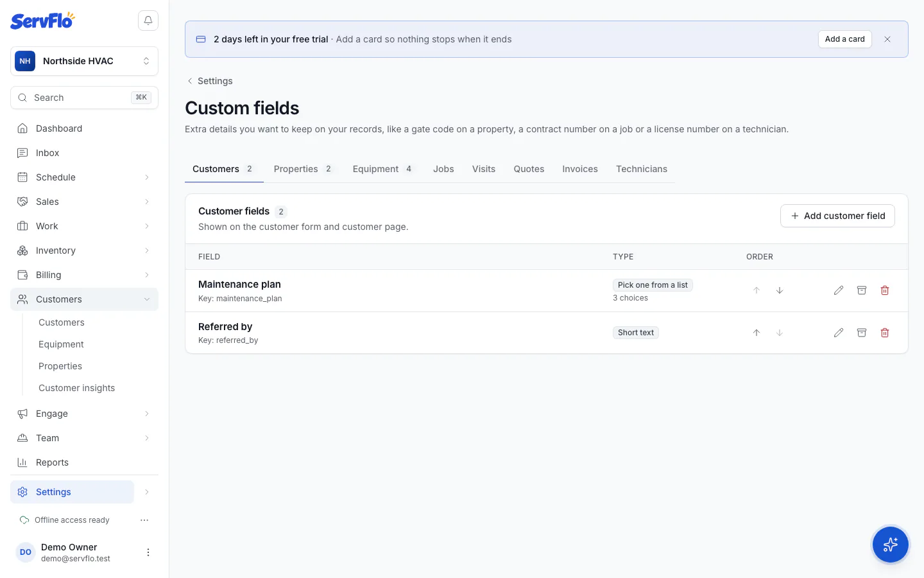
Task: Open the notifications bell
Action: point(148,21)
